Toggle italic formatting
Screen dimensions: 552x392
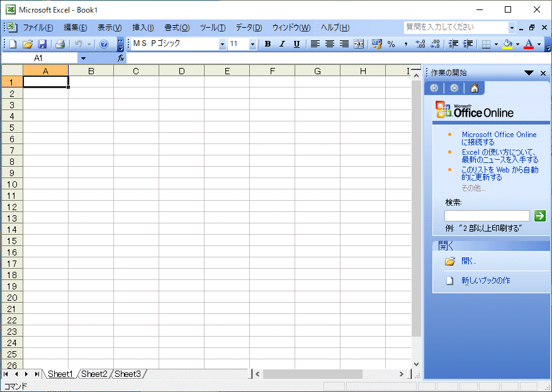pos(282,44)
